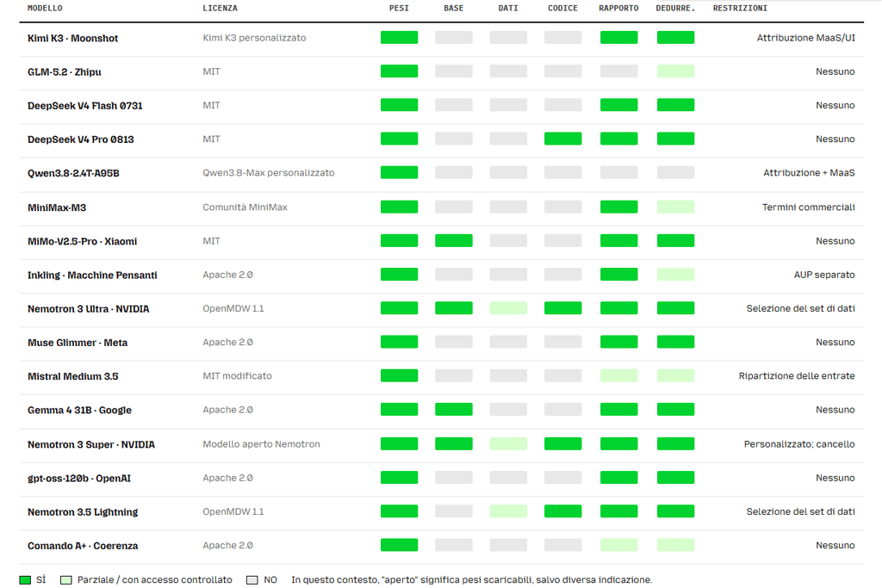Select the OpenMDW 1.1 license of Nemotron 3 Ultra

click(233, 308)
